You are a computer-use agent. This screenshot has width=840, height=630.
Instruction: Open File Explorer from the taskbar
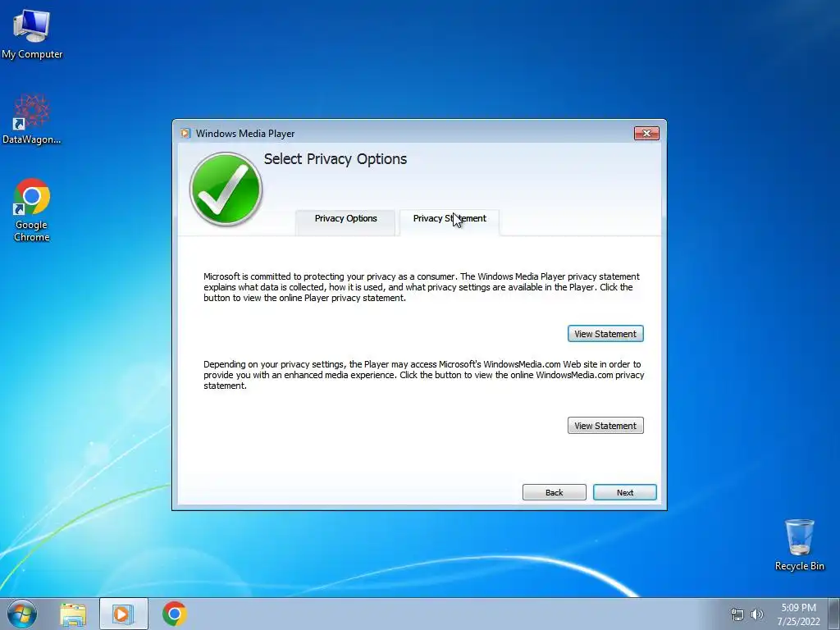click(x=73, y=614)
